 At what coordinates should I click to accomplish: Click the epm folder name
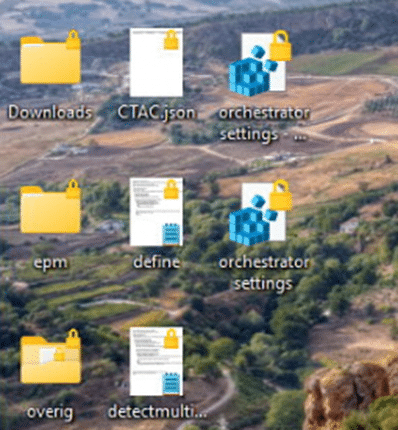click(50, 263)
